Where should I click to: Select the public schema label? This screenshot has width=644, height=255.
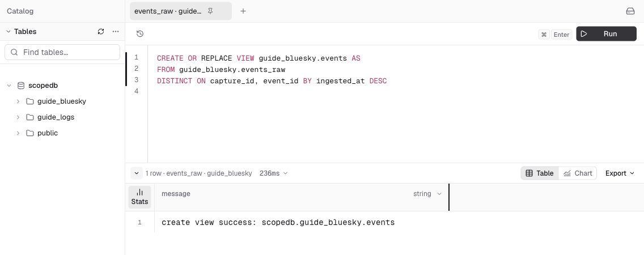(x=48, y=133)
